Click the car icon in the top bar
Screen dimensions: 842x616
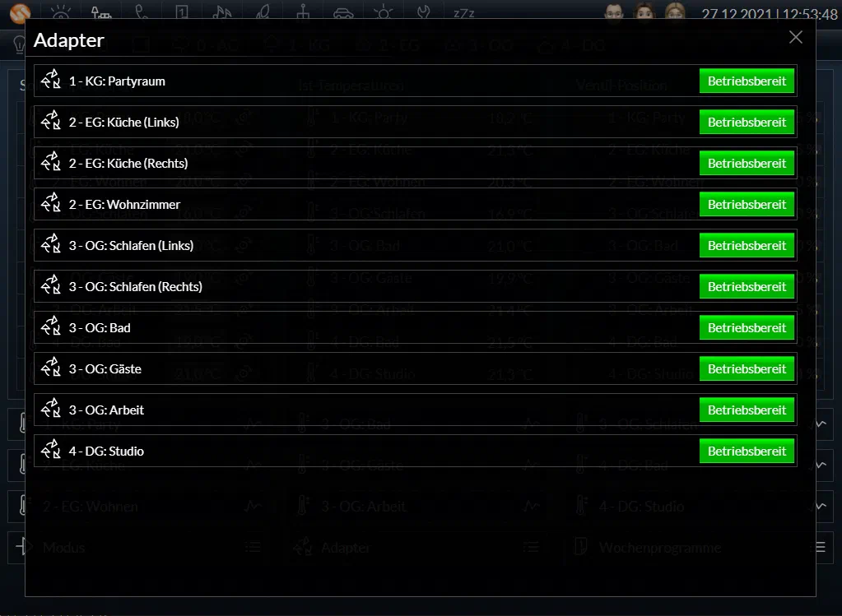343,12
